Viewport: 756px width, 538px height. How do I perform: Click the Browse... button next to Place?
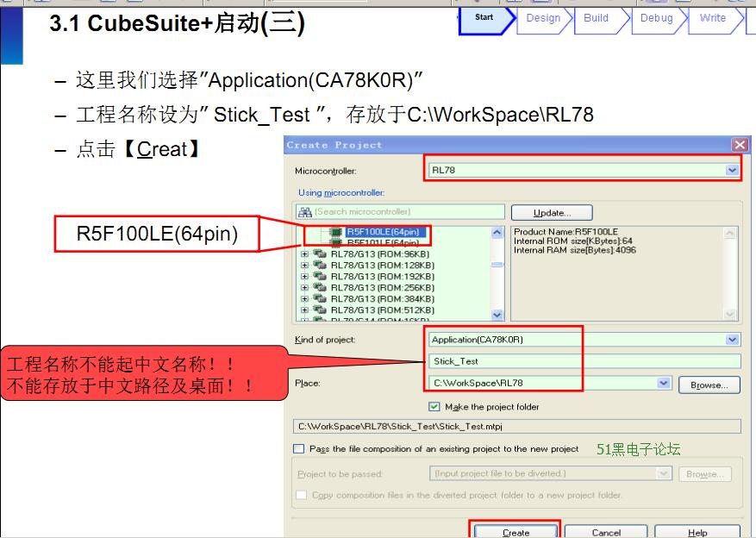[x=709, y=385]
